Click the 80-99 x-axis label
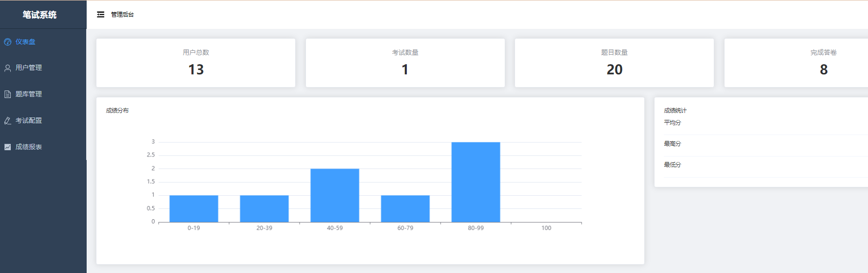This screenshot has width=868, height=273. (476, 228)
